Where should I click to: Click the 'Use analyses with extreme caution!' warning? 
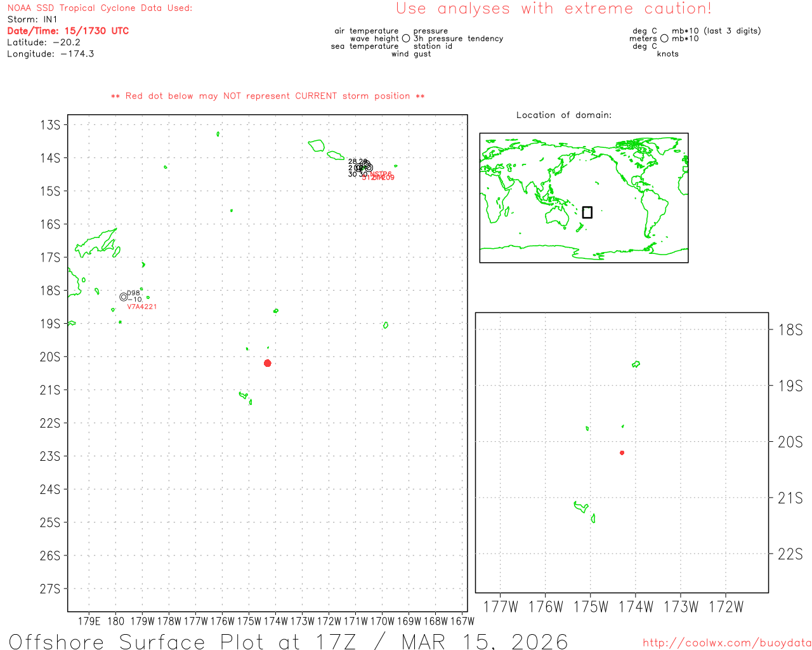pyautogui.click(x=553, y=9)
